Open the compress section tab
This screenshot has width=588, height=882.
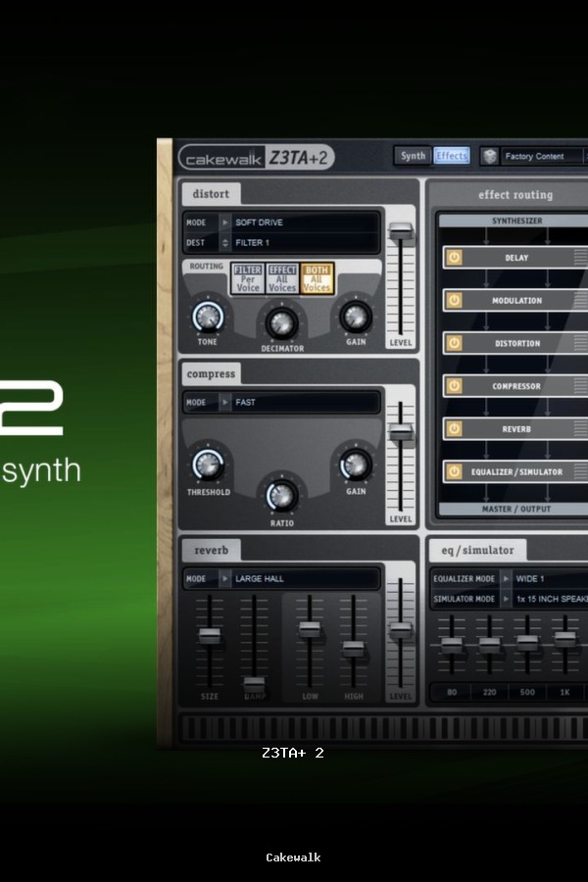pyautogui.click(x=211, y=373)
